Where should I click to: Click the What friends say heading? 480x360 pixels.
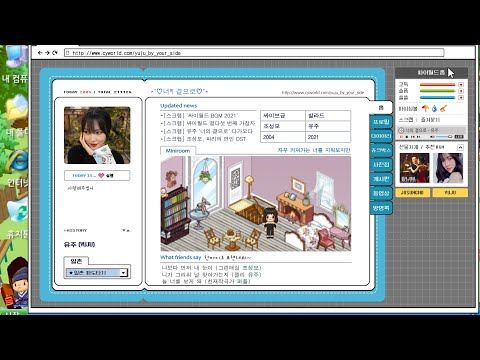(181, 257)
